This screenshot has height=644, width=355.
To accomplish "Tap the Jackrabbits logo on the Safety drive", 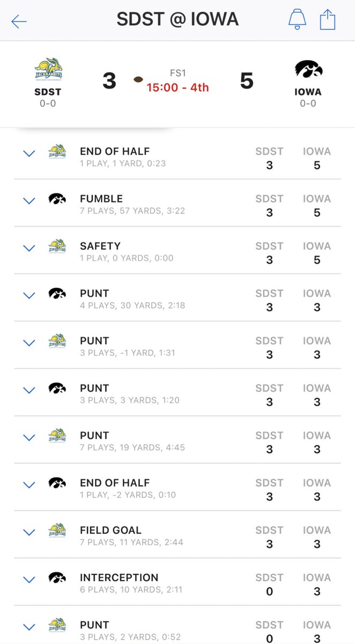I will click(57, 246).
